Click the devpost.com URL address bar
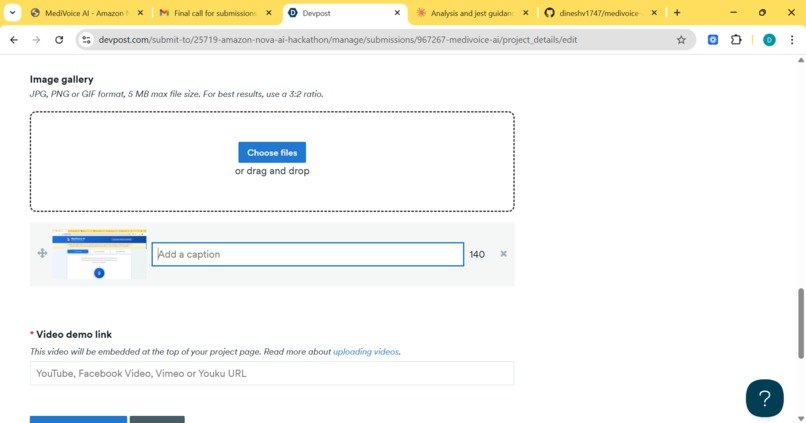Image resolution: width=806 pixels, height=423 pixels. [386, 40]
